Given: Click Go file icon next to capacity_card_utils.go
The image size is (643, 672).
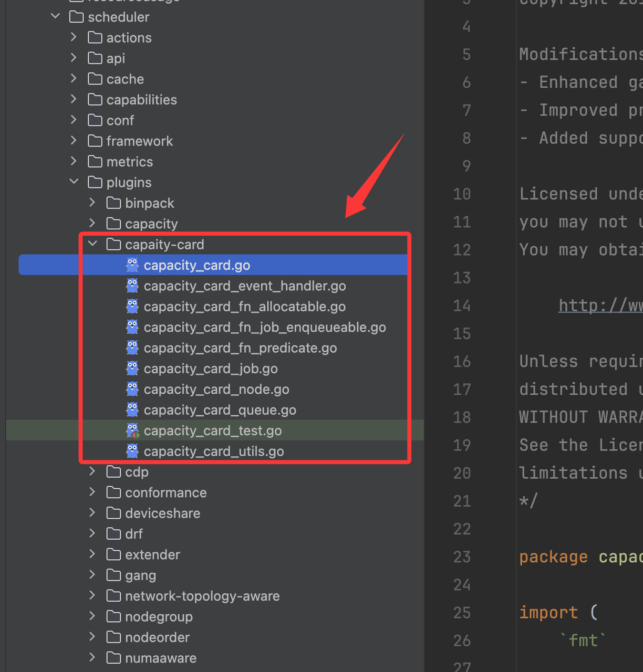Looking at the screenshot, I should [x=132, y=451].
